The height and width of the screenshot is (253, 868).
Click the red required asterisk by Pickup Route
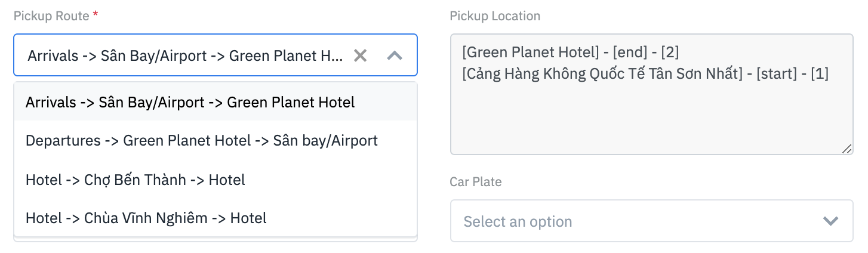pos(96,16)
